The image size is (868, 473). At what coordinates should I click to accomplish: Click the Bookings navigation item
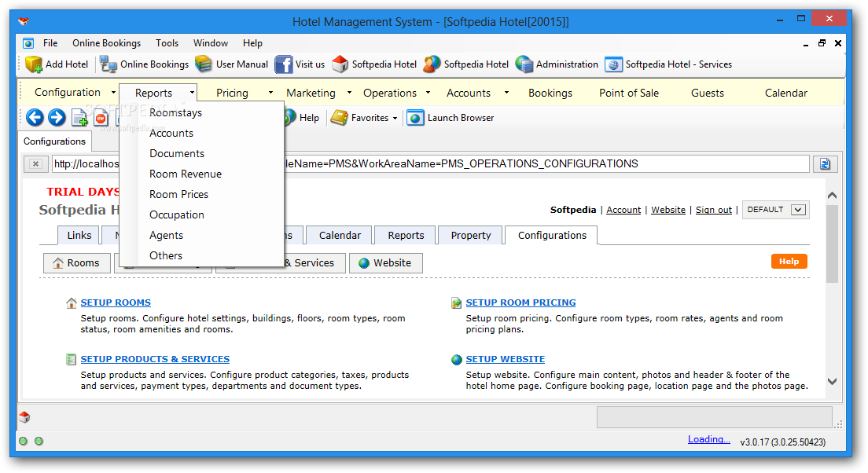tap(550, 93)
